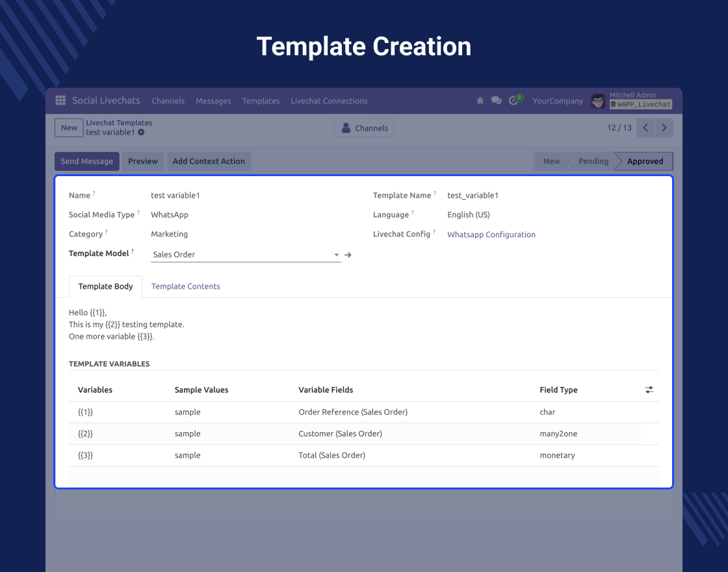Open Sales Order model via arrow icon
Image resolution: width=728 pixels, height=572 pixels.
[x=348, y=255]
